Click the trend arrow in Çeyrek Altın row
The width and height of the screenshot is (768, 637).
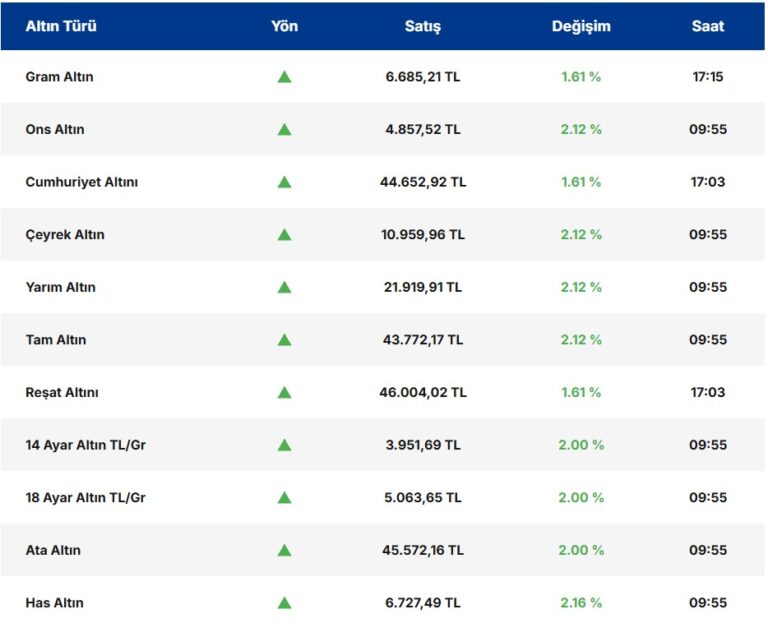pyautogui.click(x=284, y=235)
